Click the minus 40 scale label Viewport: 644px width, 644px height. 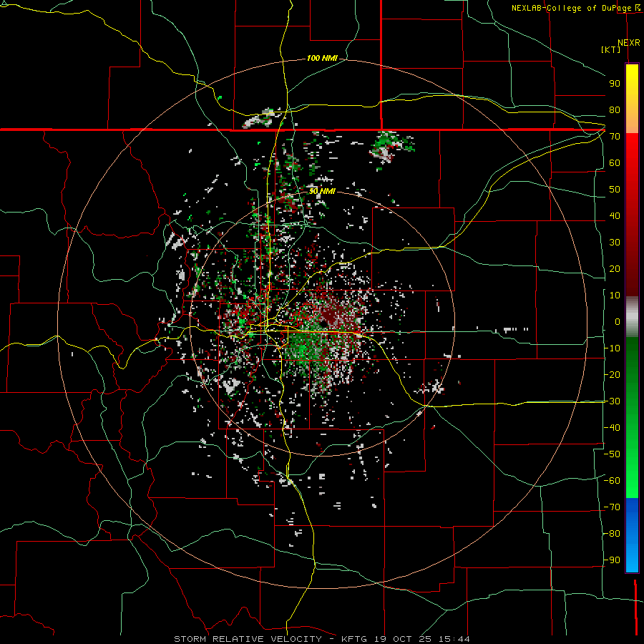click(x=612, y=428)
